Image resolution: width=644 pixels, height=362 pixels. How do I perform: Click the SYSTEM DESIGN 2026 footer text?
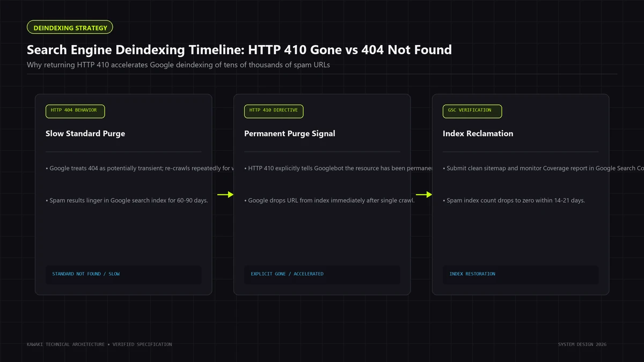tap(582, 344)
